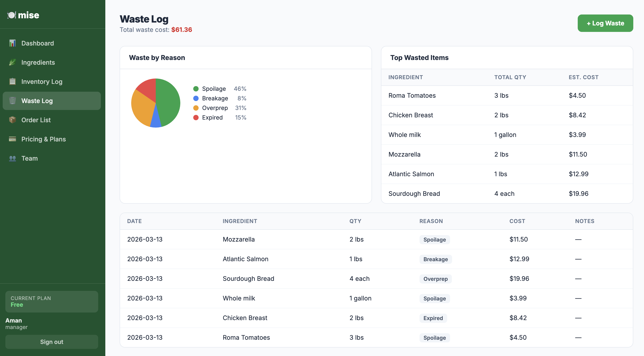
Task: Click the Current Plan Free box
Action: [x=52, y=301]
